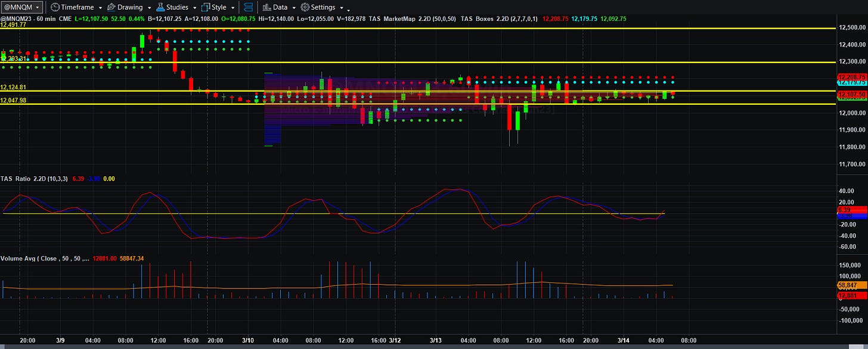Expand the Style dropdown arrow
This screenshot has width=868, height=349.
point(232,8)
